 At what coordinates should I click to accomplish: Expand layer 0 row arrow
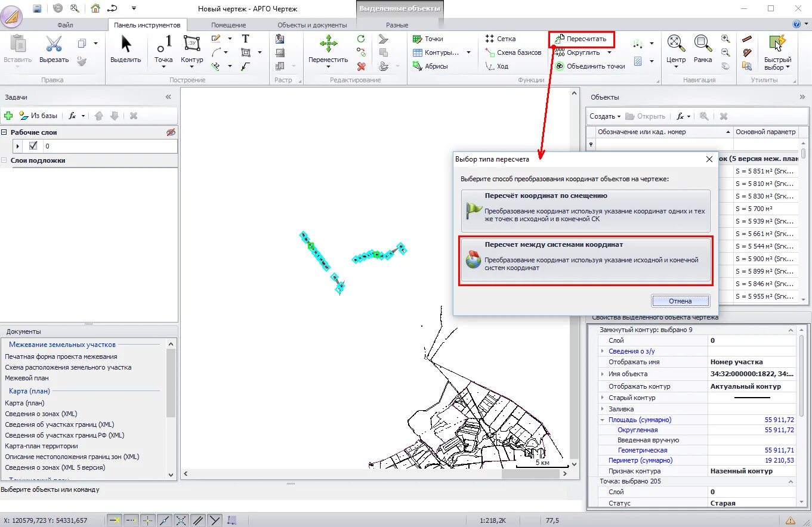point(18,146)
